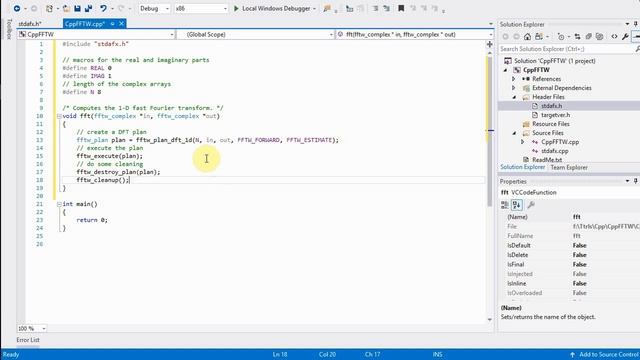
Task: Collapse the CppFFTW project node
Action: tap(506, 70)
